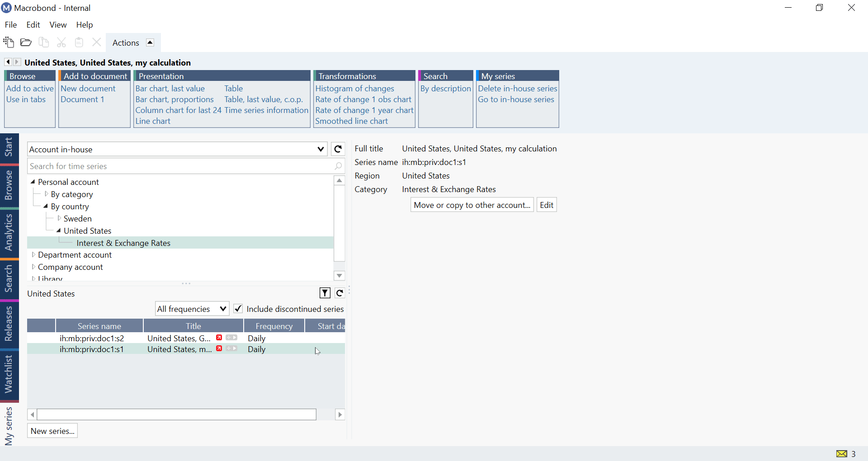Collapse the By country node
This screenshot has height=461, width=868.
pos(46,206)
